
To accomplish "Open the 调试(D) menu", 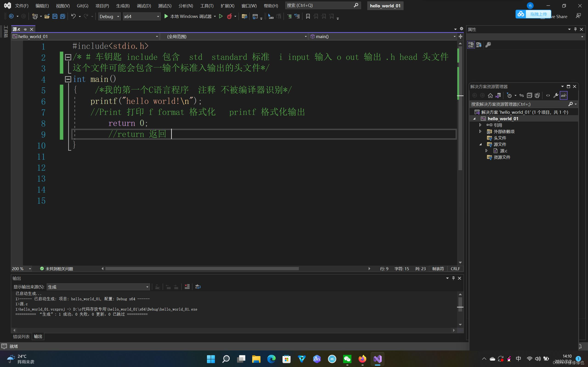I will point(144,6).
